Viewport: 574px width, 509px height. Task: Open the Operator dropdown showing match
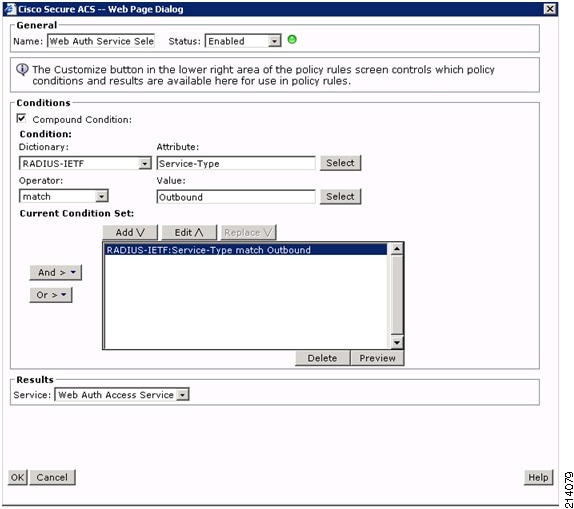[64, 197]
